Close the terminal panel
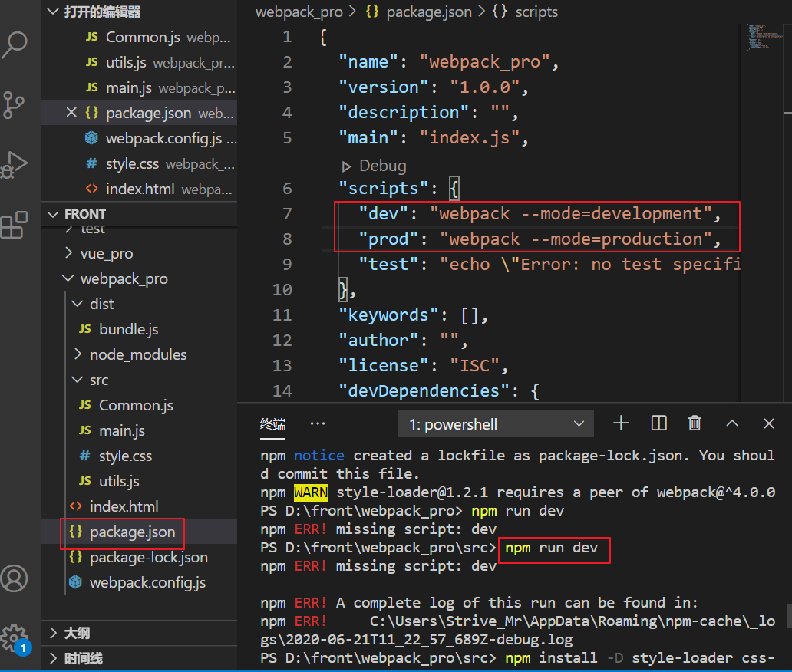This screenshot has height=672, width=792. [x=769, y=423]
